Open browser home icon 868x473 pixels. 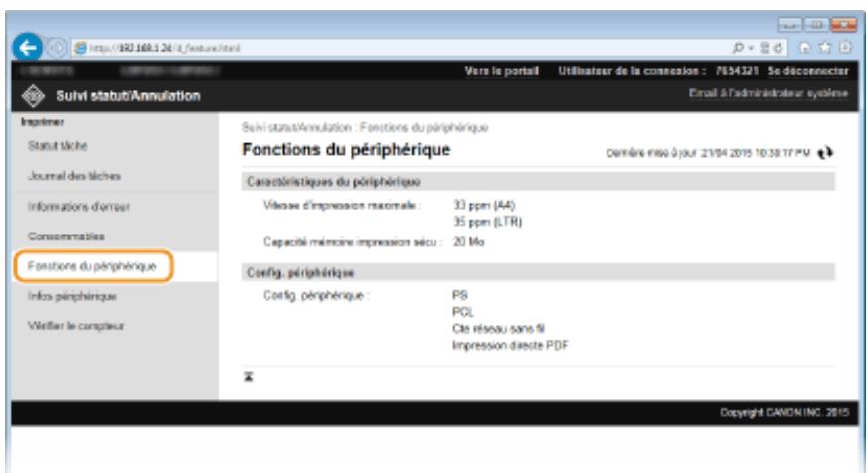pos(805,48)
